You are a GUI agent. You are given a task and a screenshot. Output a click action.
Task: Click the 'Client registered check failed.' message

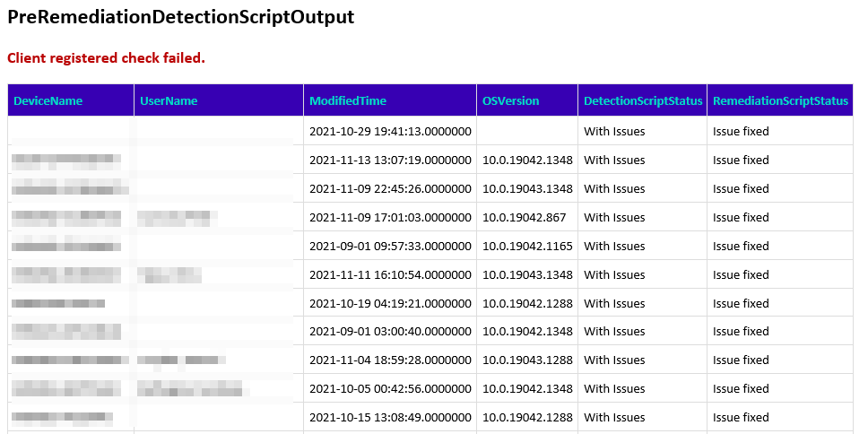(x=106, y=58)
